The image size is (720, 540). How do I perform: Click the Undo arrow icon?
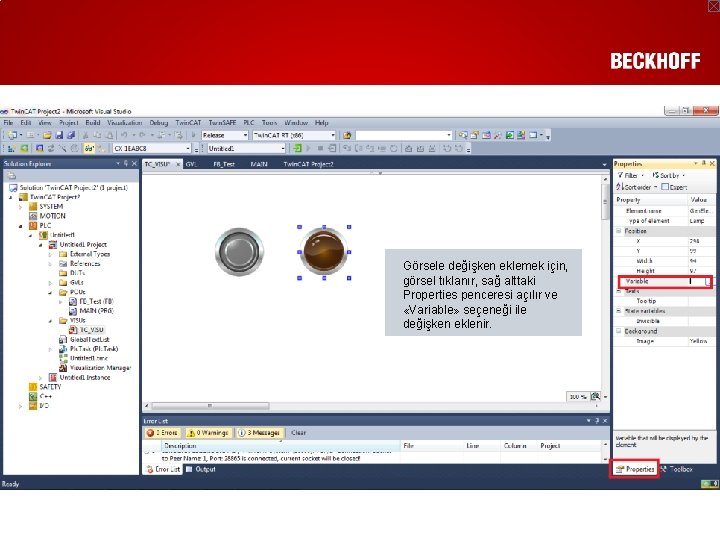pos(124,135)
